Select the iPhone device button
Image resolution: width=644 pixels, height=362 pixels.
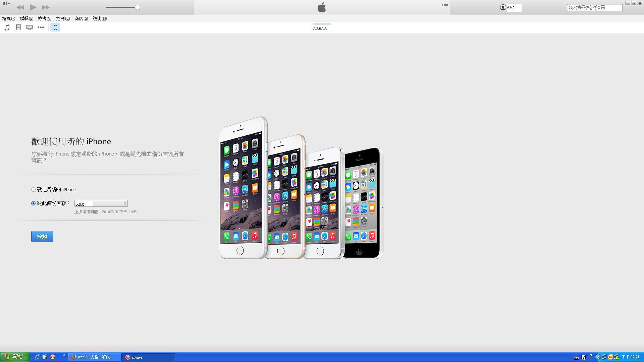point(55,27)
